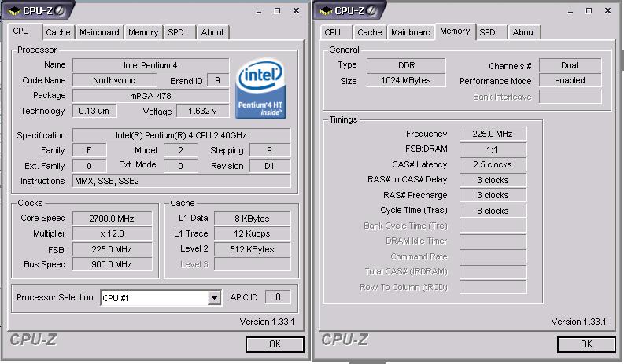
Task: Click Multiplier value 'x 12.0'
Action: [x=112, y=233]
